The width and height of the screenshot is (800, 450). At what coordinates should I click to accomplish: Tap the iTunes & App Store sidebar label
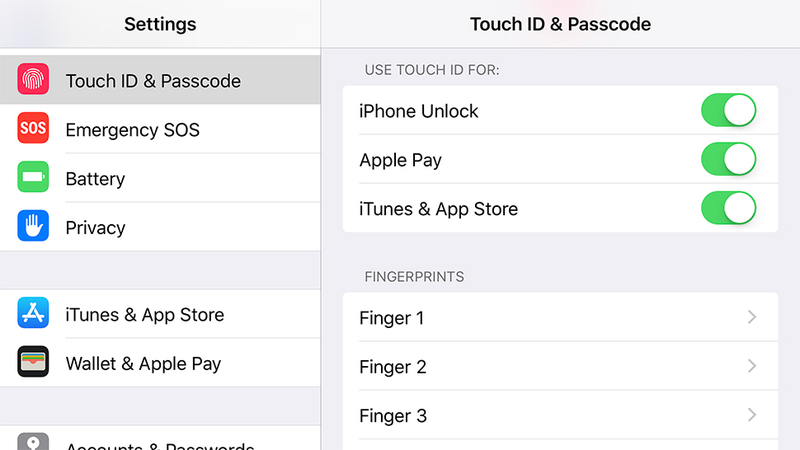click(145, 315)
